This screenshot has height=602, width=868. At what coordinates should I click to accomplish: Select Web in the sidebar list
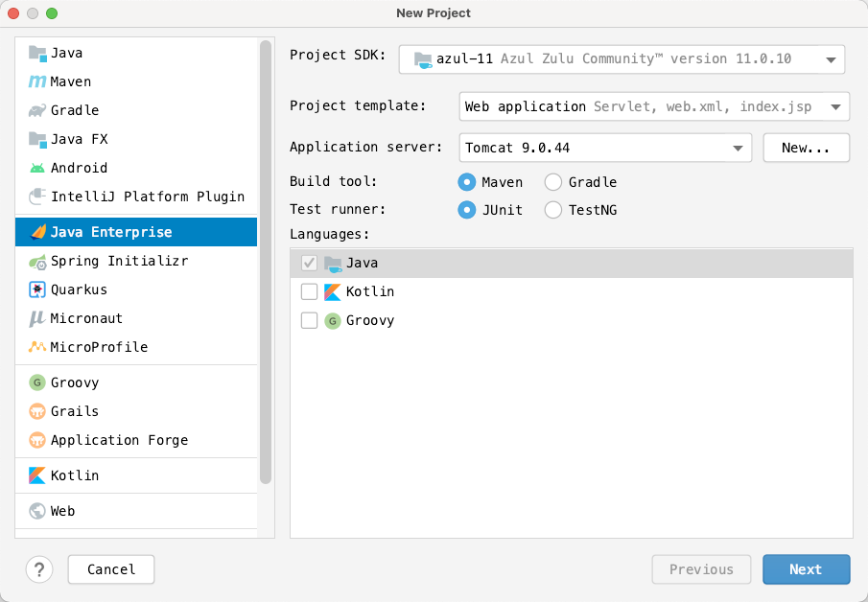(136, 511)
